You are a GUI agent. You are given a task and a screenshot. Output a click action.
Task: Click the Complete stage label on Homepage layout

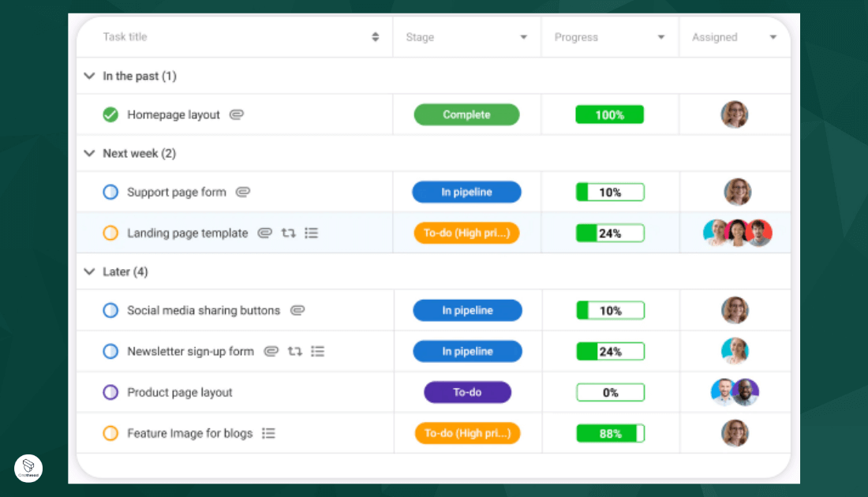pos(466,114)
